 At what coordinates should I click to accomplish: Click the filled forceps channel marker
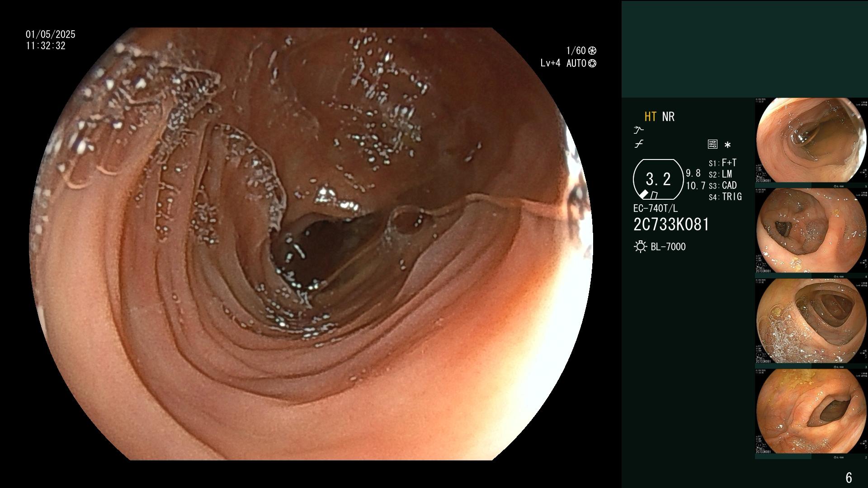pyautogui.click(x=644, y=195)
